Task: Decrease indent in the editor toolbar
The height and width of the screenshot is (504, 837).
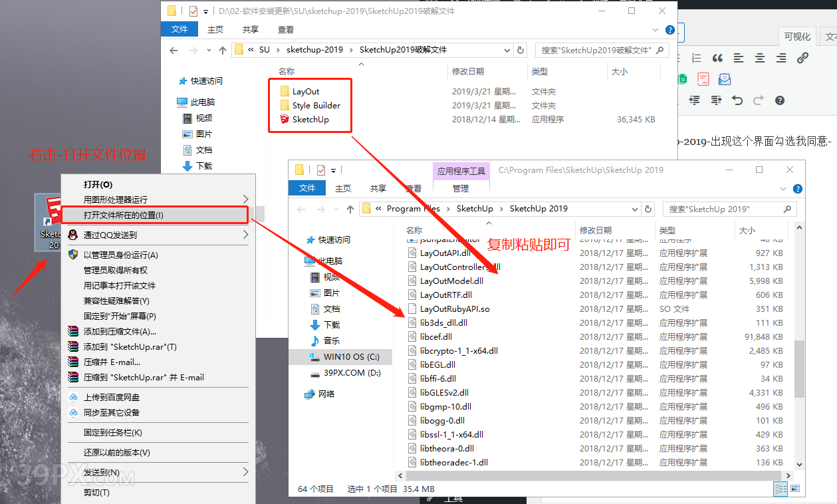Action: (x=695, y=100)
